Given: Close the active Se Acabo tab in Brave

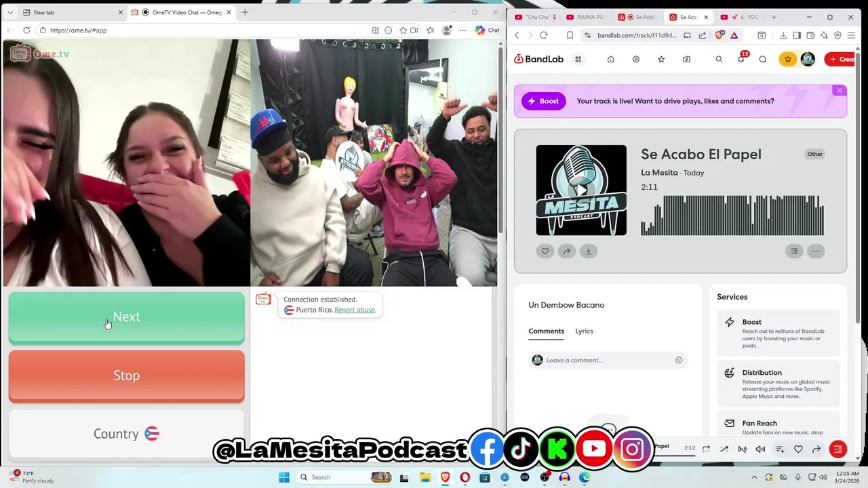Looking at the screenshot, I should click(x=706, y=17).
